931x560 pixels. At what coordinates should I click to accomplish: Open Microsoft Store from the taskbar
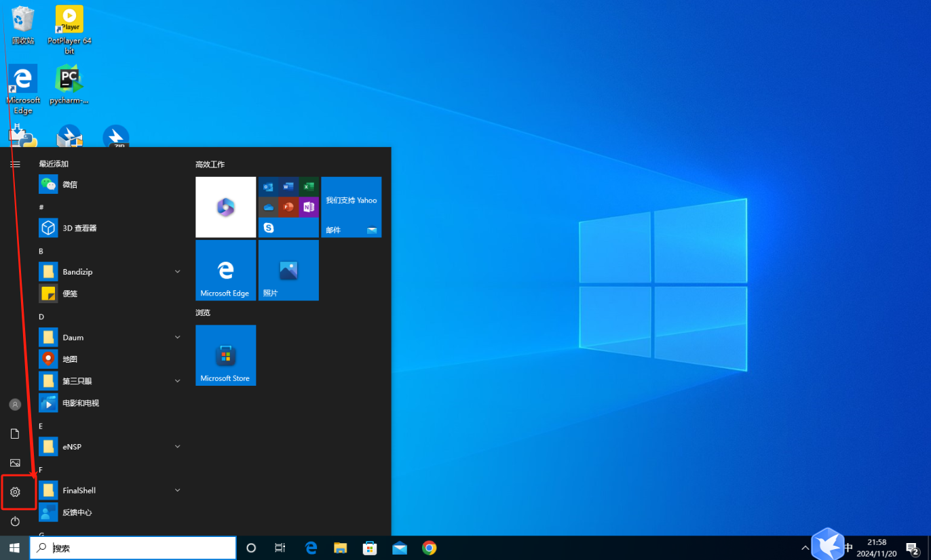click(370, 548)
